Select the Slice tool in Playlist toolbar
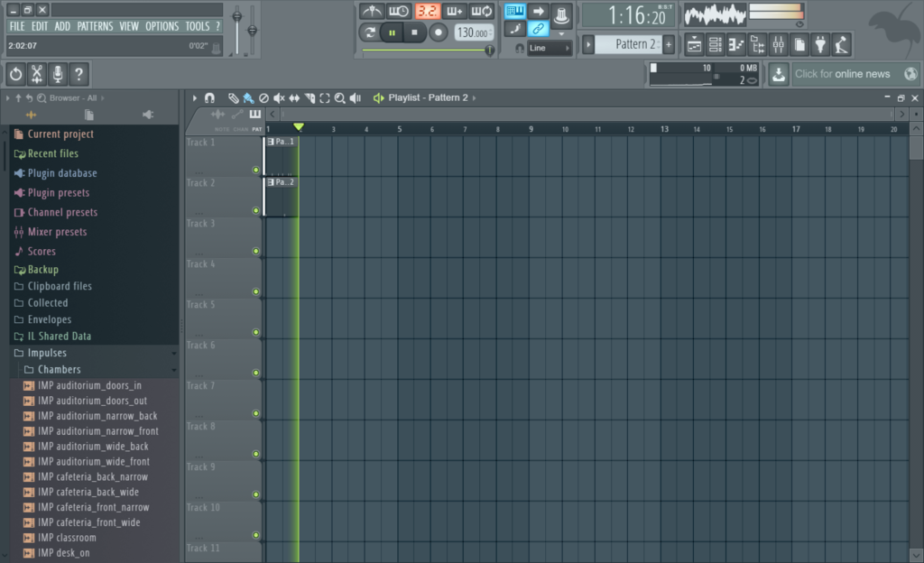This screenshot has width=924, height=563. tap(310, 98)
